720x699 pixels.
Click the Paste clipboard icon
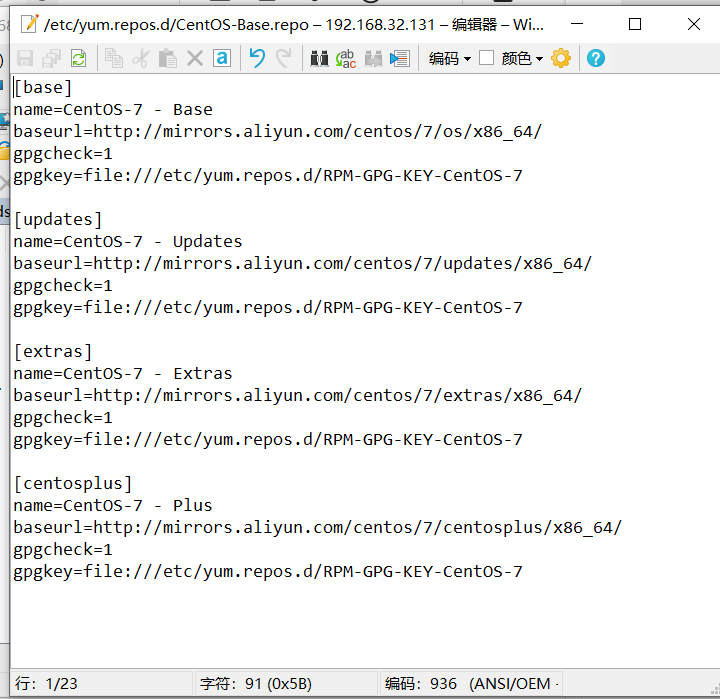click(x=168, y=59)
